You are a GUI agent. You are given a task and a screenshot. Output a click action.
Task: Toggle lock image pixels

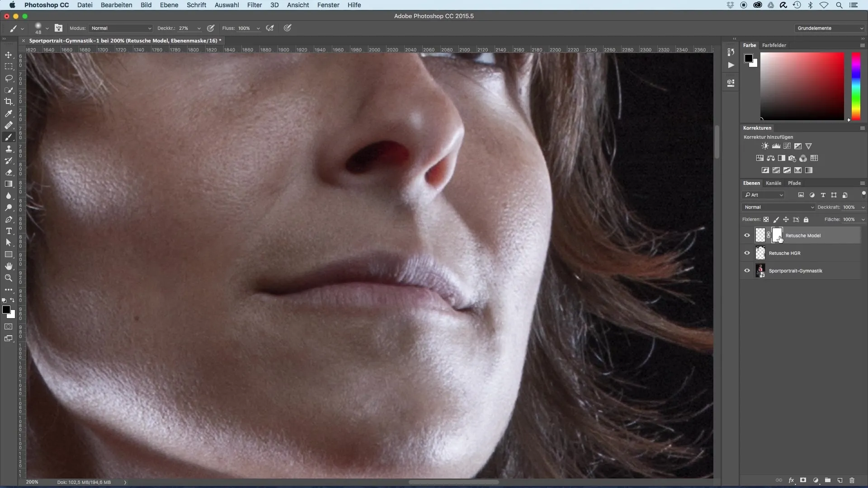(x=776, y=220)
